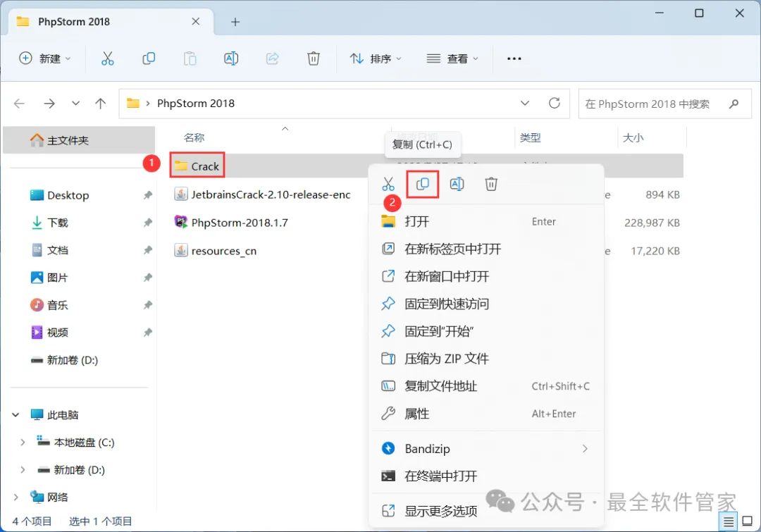Open the three-dot more options menu
Viewport: 761px width, 532px height.
[x=514, y=58]
